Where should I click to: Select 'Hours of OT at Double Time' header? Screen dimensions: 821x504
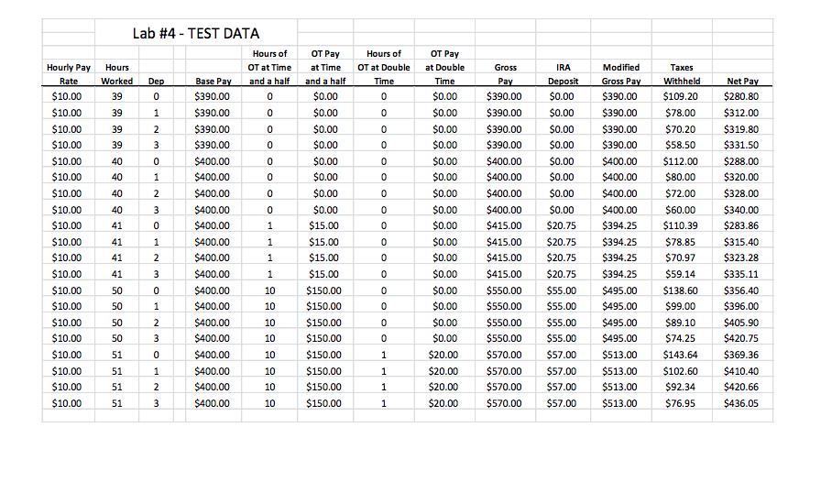point(384,67)
